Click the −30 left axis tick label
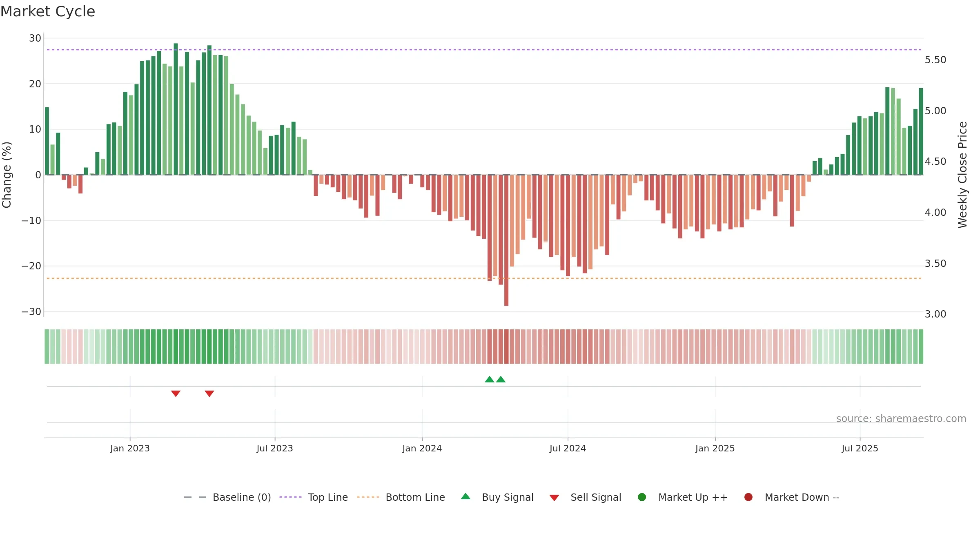Viewport: 980px width, 551px height. pyautogui.click(x=31, y=312)
